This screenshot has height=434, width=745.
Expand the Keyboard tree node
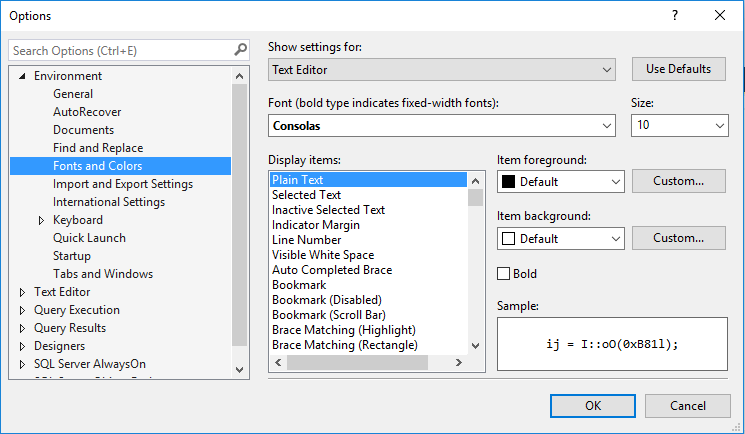click(41, 220)
